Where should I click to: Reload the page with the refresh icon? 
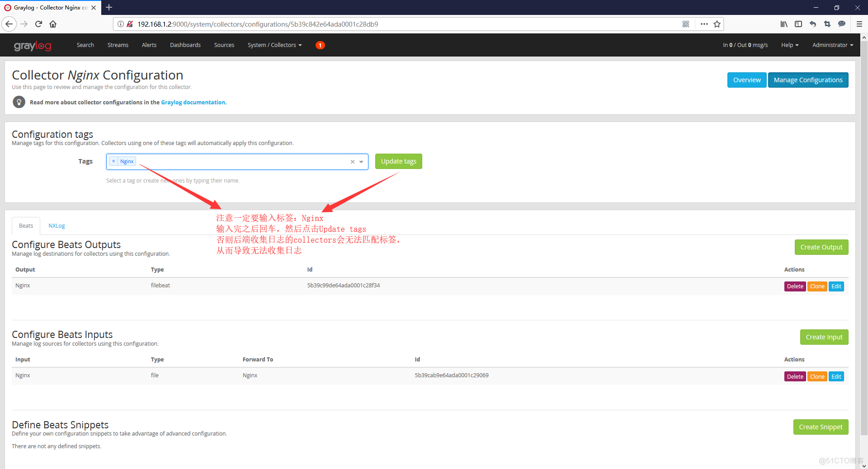[38, 24]
